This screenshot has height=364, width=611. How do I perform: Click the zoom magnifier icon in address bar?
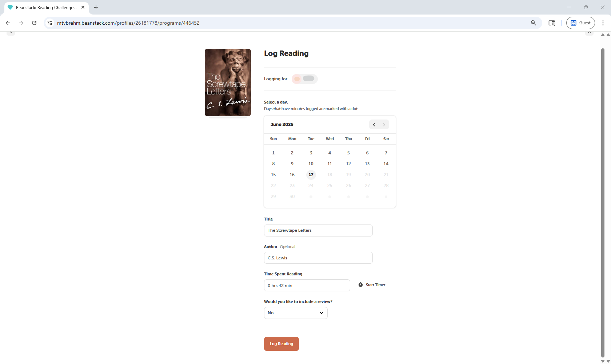(x=534, y=23)
